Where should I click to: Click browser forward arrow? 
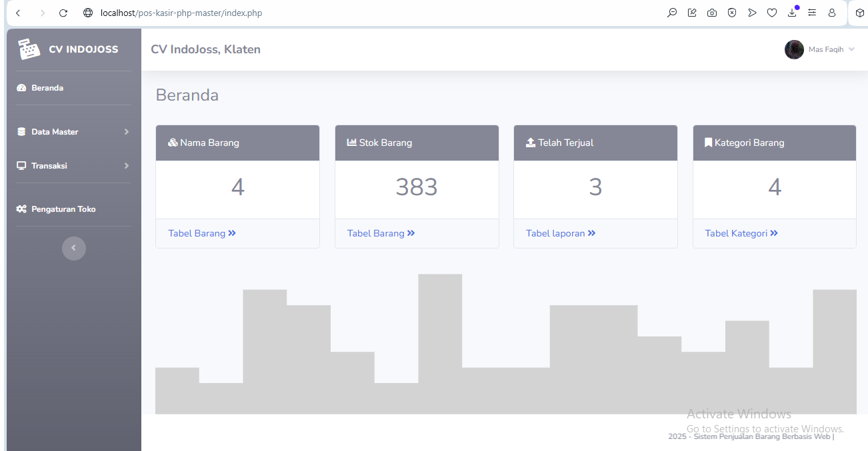42,13
